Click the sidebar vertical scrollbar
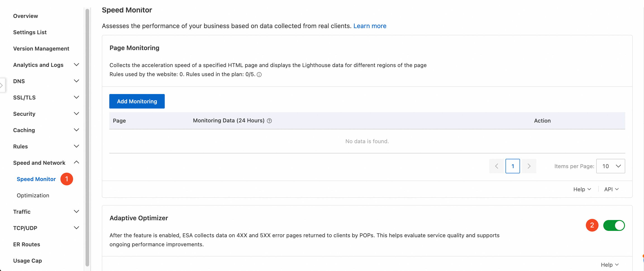Screen dimensions: 644x271 click(x=87, y=138)
